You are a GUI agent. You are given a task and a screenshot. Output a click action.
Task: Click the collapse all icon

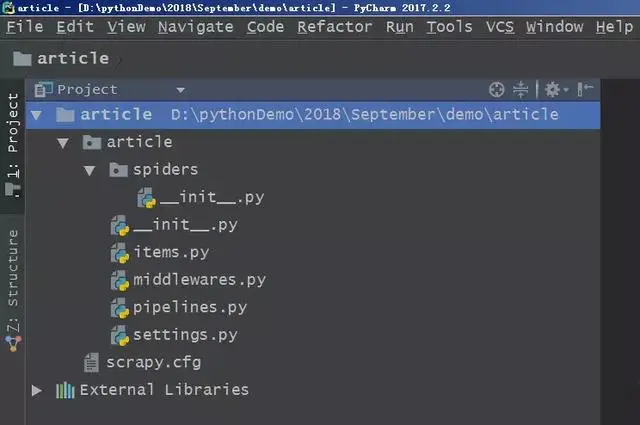(520, 89)
